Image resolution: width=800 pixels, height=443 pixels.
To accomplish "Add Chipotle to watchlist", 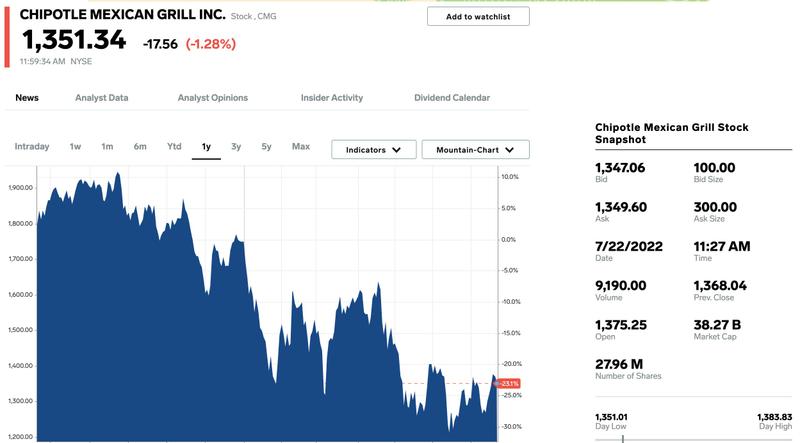I will click(478, 16).
